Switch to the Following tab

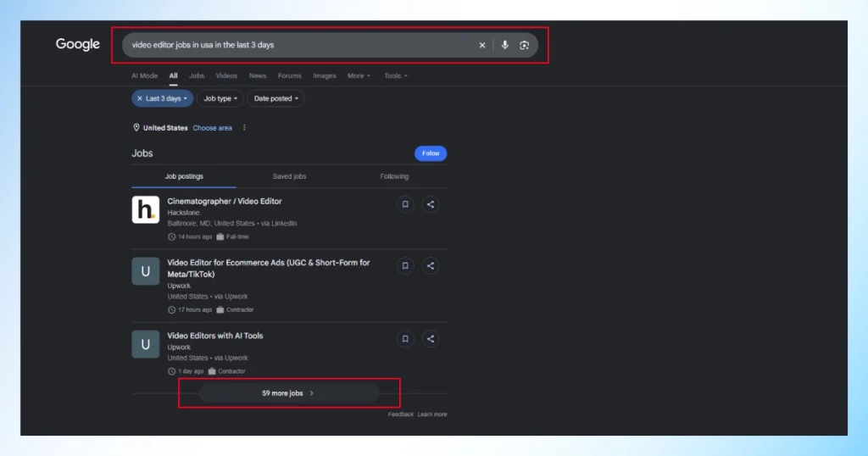394,176
